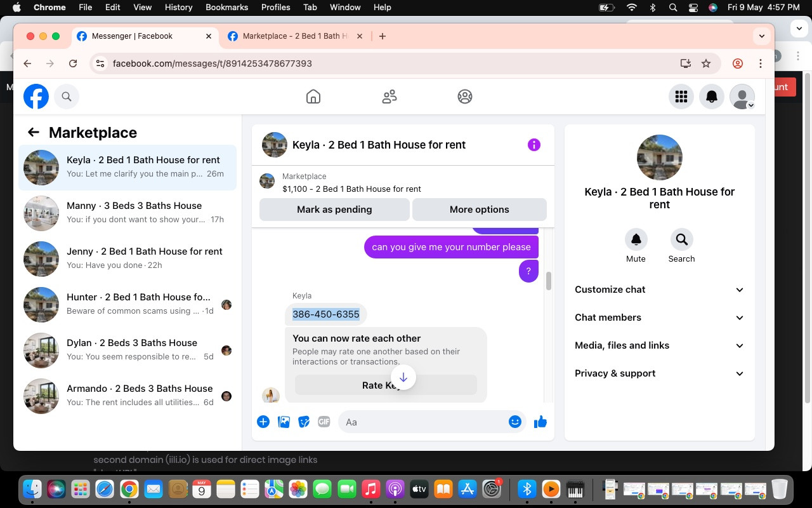Open a new Chrome tab
Viewport: 812px width, 508px height.
click(383, 36)
